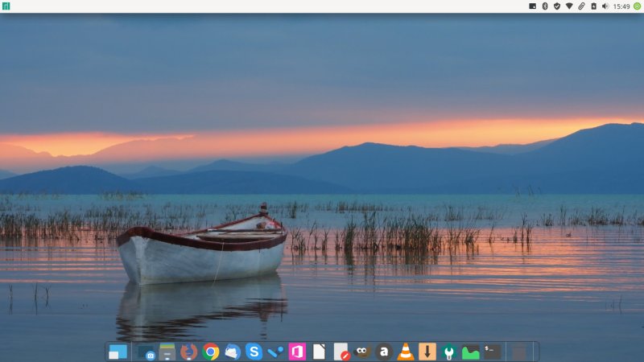Open the green notification dropdown indicator

click(x=637, y=6)
